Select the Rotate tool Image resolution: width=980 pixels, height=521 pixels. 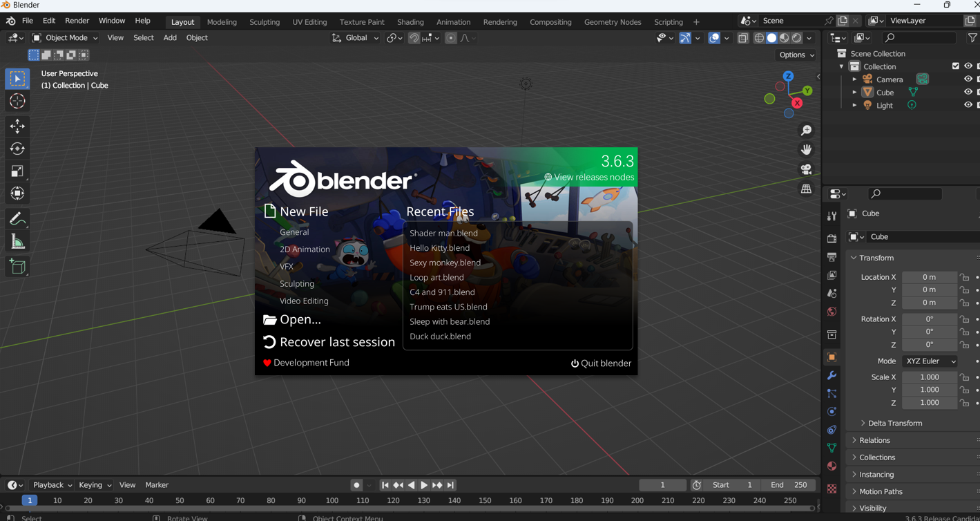coord(17,149)
